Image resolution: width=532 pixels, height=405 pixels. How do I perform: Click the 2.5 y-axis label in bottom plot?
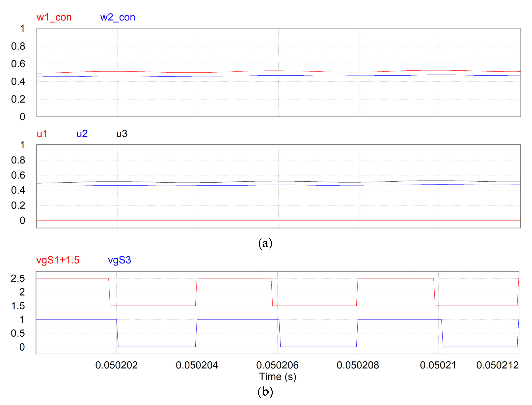[x=18, y=278]
